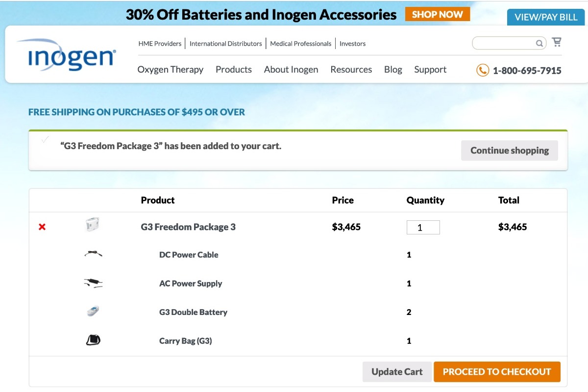Open the G3 Freedom Package 3 thumbnail
Image resolution: width=588 pixels, height=392 pixels.
coord(93,226)
